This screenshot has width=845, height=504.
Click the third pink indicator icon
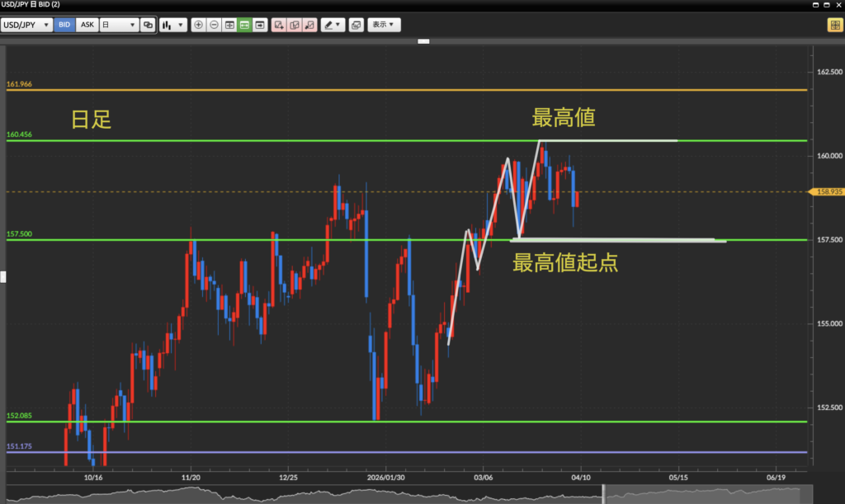coord(310,25)
